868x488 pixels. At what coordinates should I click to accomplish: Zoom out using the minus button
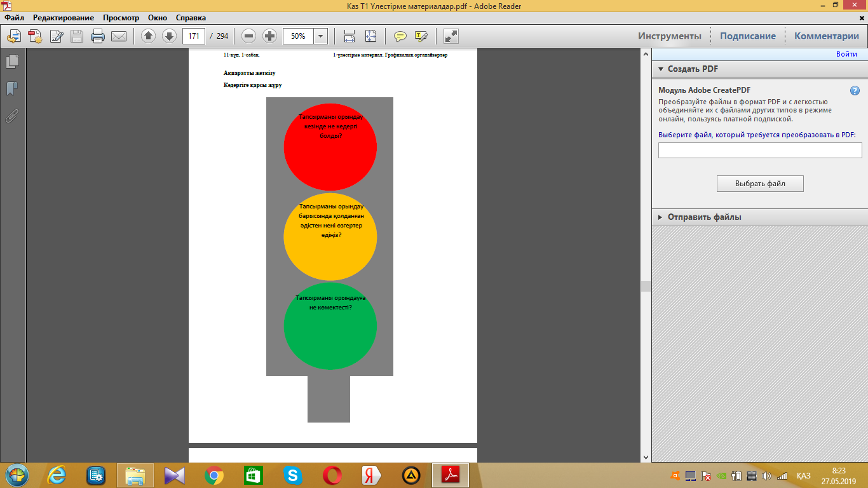249,36
